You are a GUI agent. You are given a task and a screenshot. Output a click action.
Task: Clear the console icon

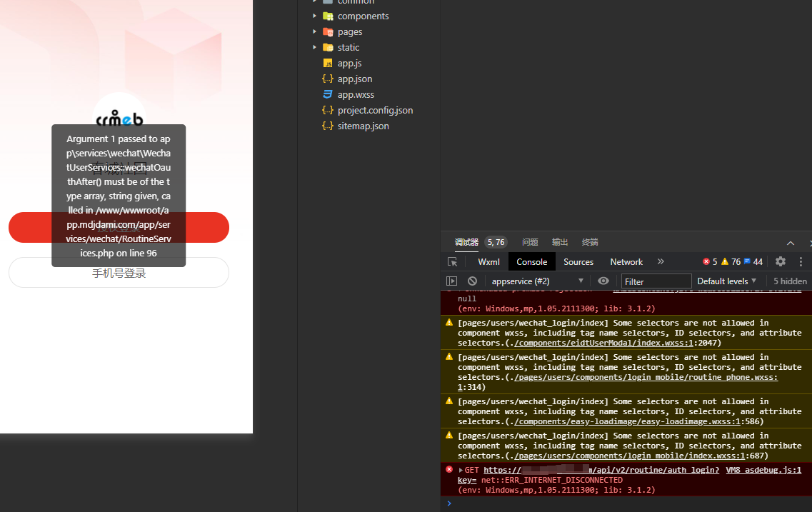click(x=472, y=281)
